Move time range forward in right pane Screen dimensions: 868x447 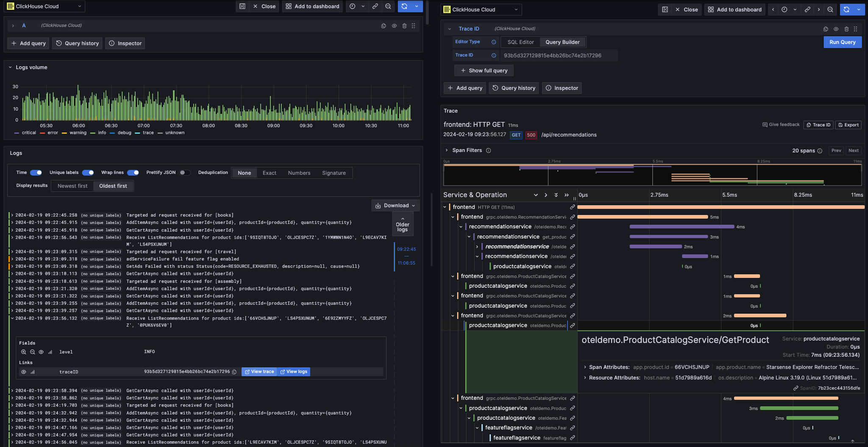coord(819,9)
